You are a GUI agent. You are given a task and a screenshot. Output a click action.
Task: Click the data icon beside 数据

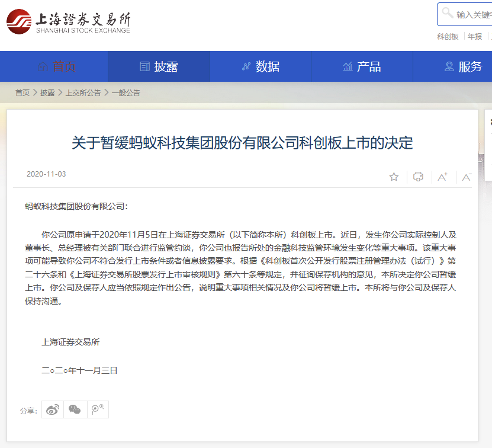[x=246, y=66]
